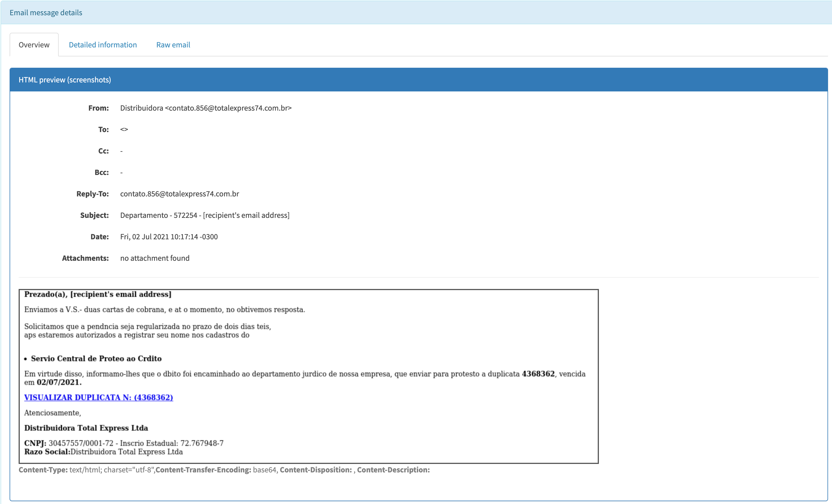Click the From: field label

point(98,108)
